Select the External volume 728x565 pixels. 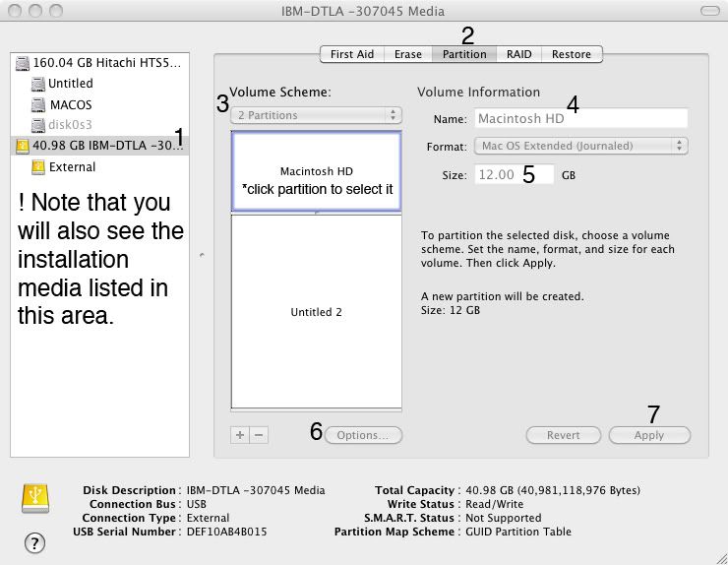pyautogui.click(x=99, y=166)
